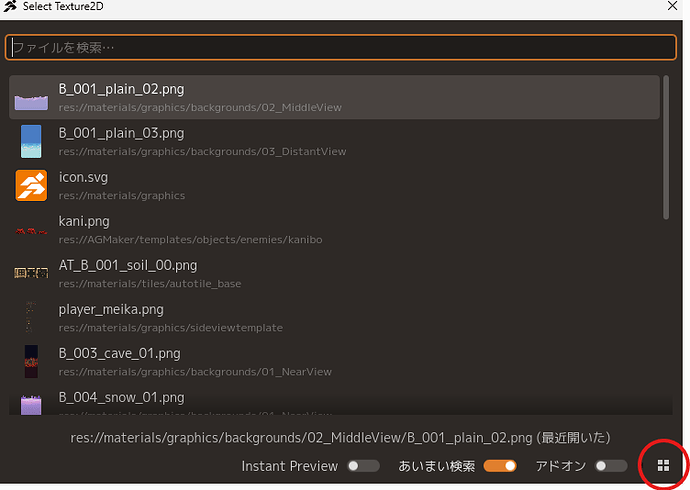
Task: Click thumbnail of B_001_plain_02.png
Action: 31,102
